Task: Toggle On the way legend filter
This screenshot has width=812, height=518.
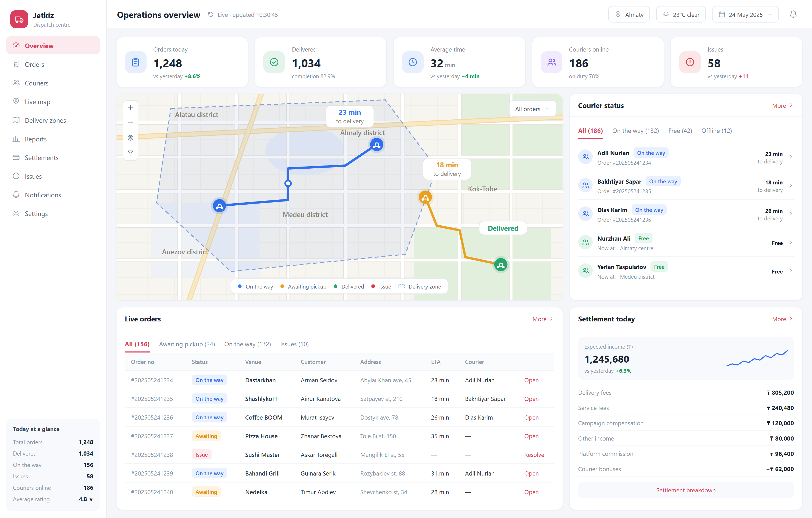Action: pyautogui.click(x=255, y=287)
